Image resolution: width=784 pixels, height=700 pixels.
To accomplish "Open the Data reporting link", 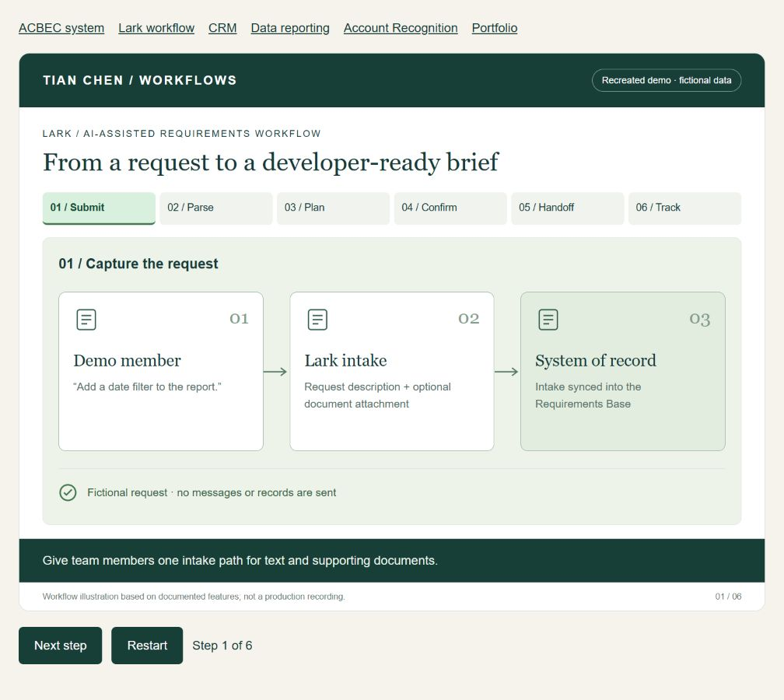I will click(290, 28).
